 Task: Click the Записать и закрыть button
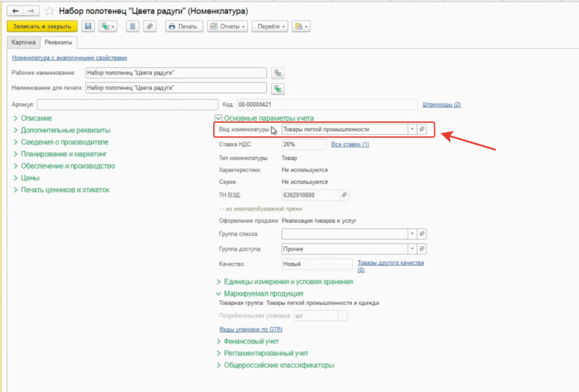pyautogui.click(x=42, y=27)
